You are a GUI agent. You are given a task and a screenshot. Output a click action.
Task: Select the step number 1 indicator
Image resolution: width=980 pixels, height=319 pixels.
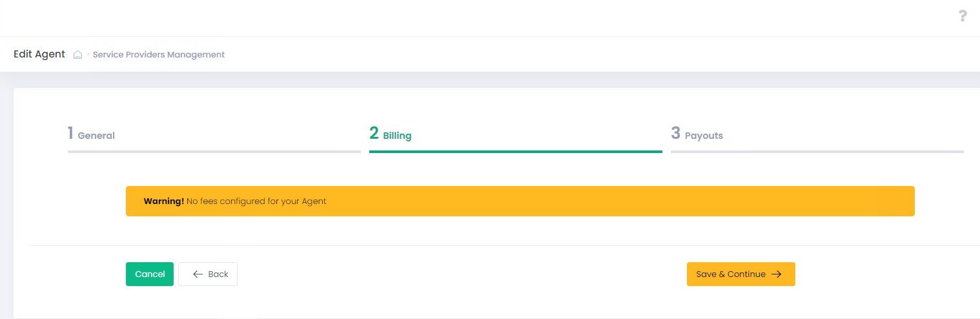click(x=70, y=134)
